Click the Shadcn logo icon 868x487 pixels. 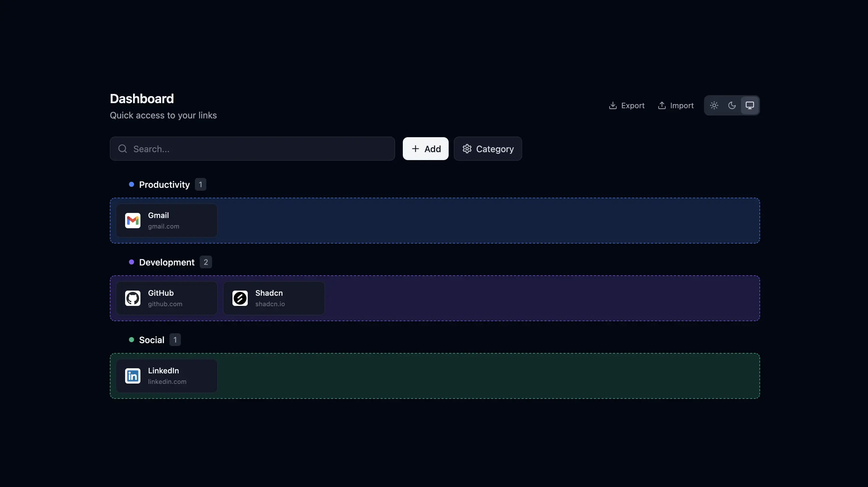240,298
